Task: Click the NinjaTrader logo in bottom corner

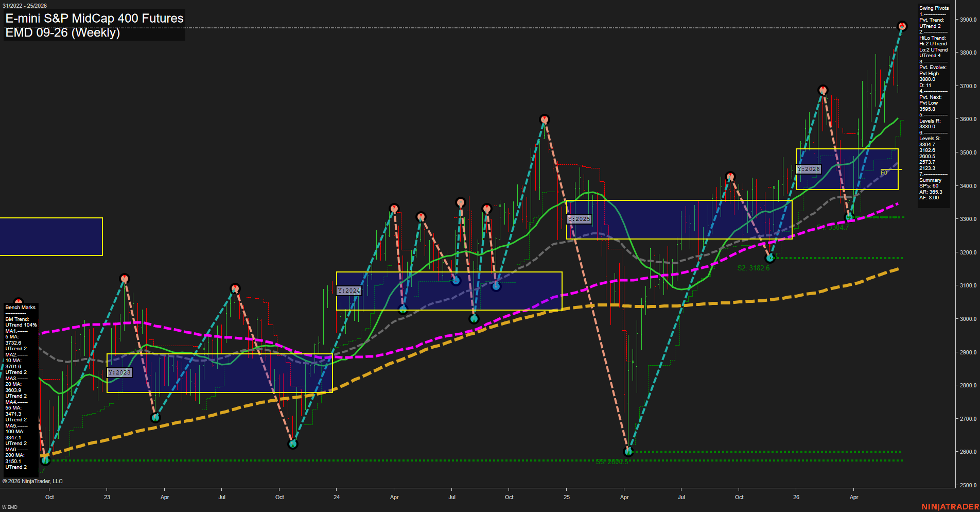Action: click(950, 507)
